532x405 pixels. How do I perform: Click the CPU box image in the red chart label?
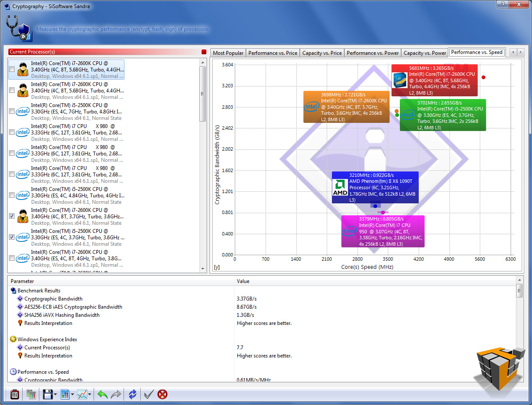[400, 80]
